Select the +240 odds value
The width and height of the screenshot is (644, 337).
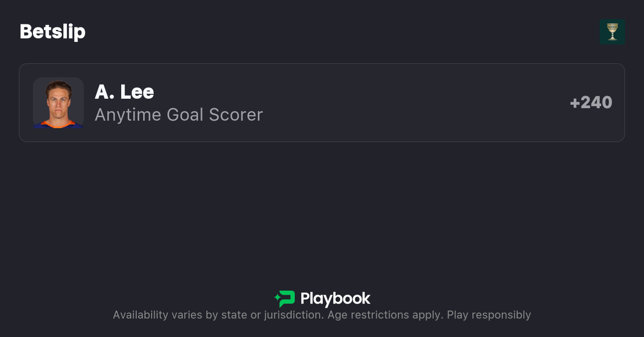click(591, 103)
